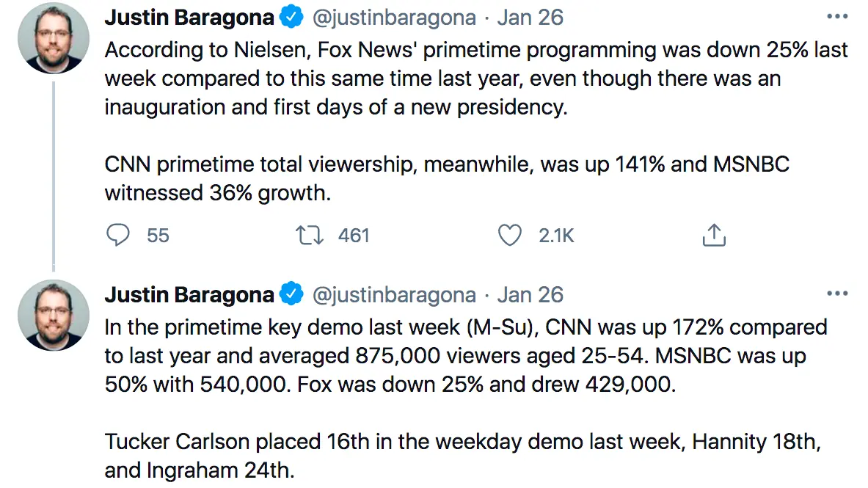Open @justinbaragona handle in the first tweet

point(394,18)
